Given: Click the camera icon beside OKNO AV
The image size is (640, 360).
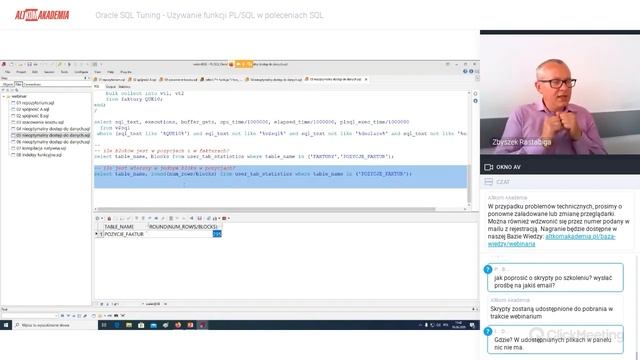Looking at the screenshot, I should click(489, 167).
